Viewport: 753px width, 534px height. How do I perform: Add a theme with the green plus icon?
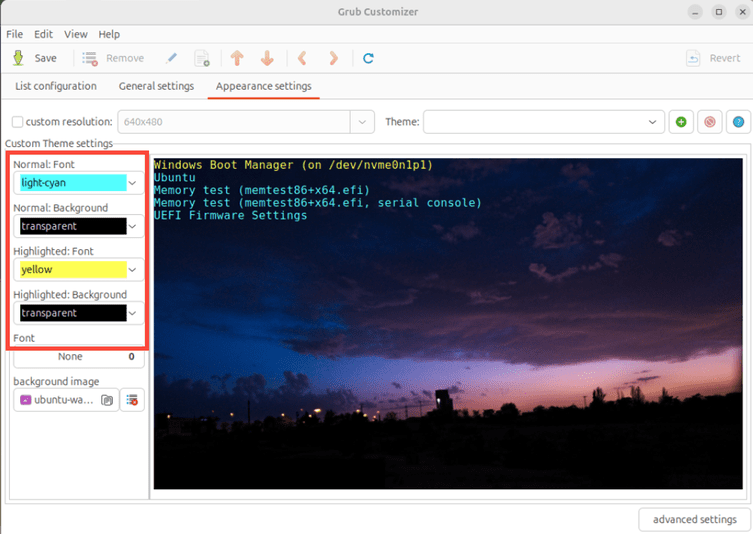coord(681,122)
